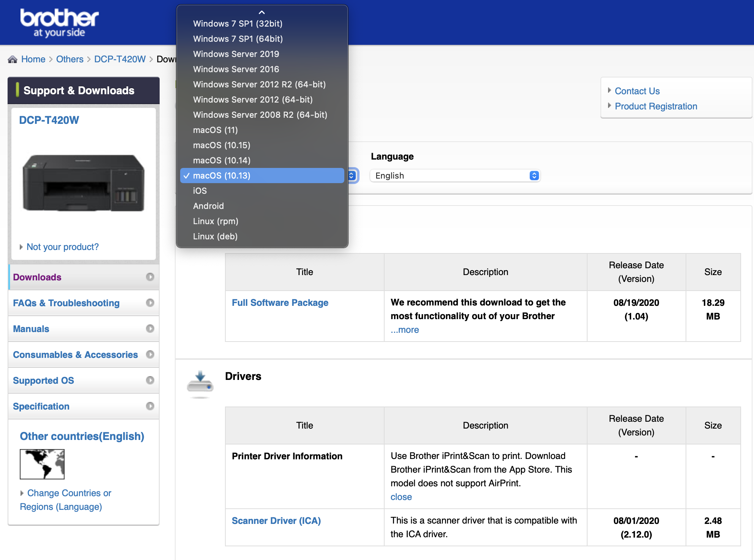Pick the checked macOS (10.13) entry
Screen dimensions: 754x560
click(222, 176)
